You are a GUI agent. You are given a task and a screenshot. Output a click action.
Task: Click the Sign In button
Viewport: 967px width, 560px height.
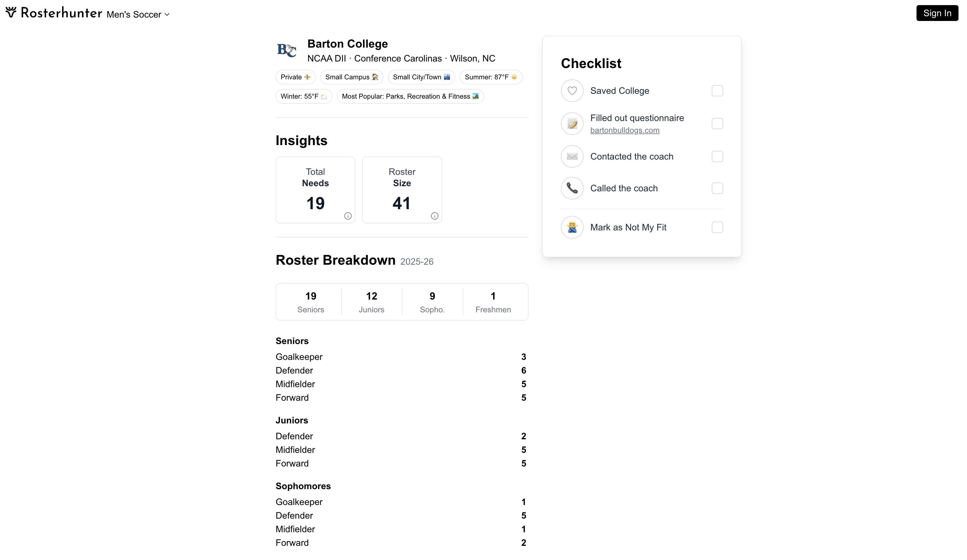[937, 13]
